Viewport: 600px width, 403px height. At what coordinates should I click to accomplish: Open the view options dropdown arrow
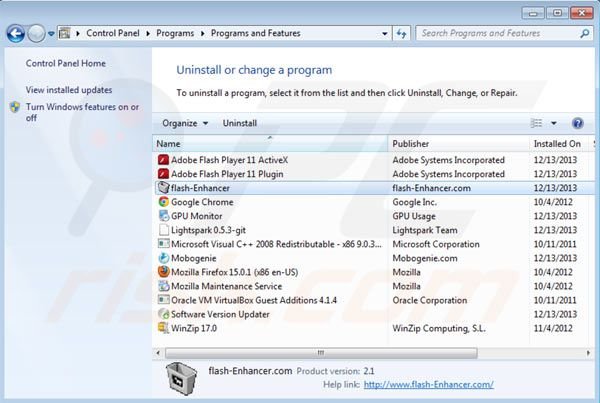[553, 123]
